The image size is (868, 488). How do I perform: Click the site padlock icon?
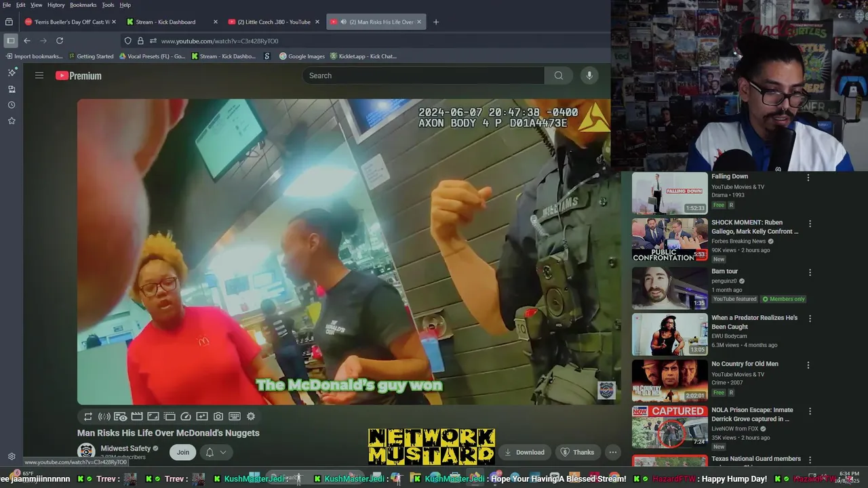tap(140, 41)
